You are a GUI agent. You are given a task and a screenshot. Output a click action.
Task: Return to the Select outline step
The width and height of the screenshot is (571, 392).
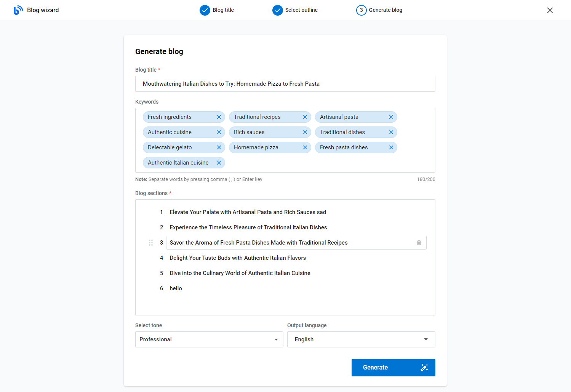[x=295, y=10]
